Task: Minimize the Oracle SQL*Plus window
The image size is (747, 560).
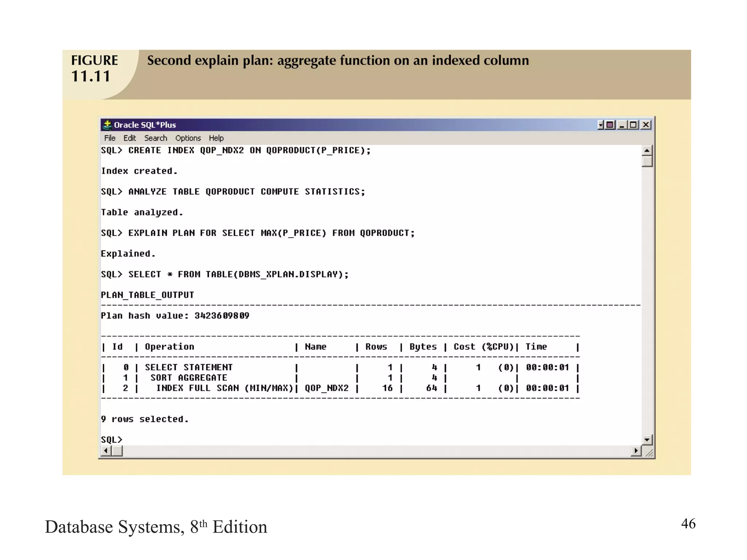Action: point(623,125)
